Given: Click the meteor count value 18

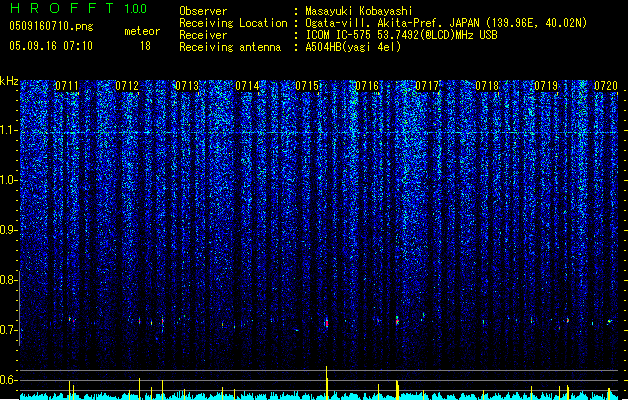Looking at the screenshot, I should [145, 46].
